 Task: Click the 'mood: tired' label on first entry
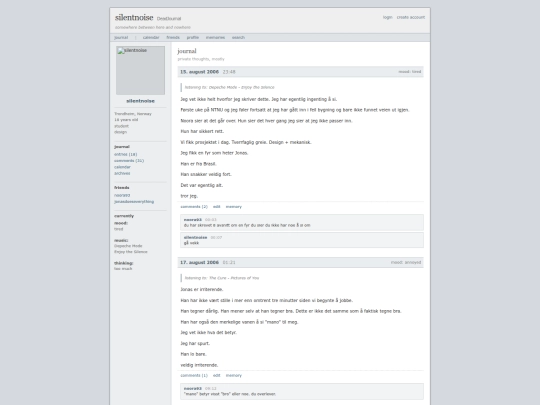tap(410, 72)
